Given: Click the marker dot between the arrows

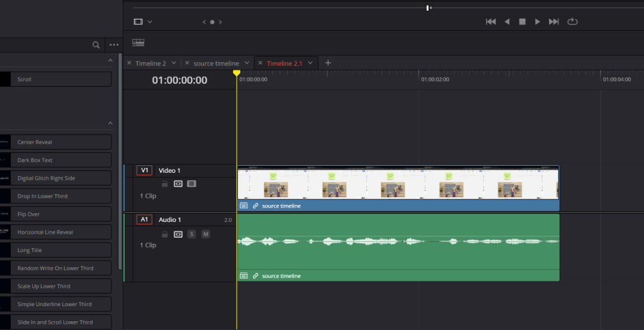Looking at the screenshot, I should [212, 22].
